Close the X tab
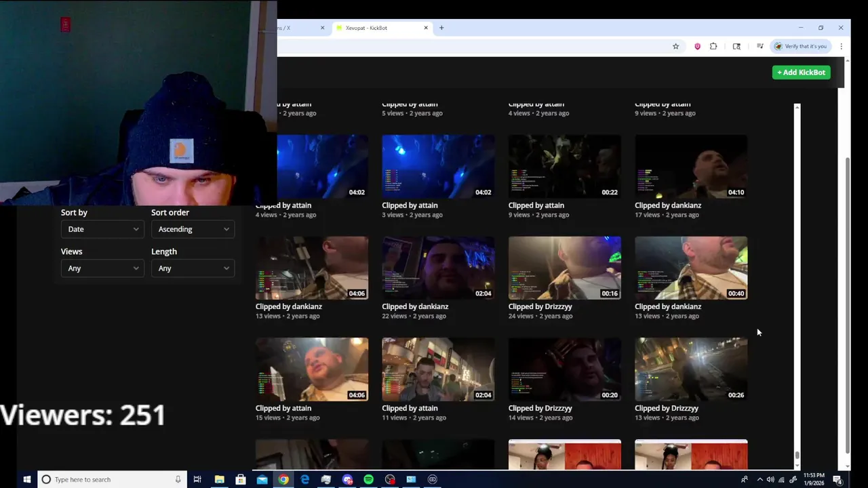Viewport: 868px width, 488px height. pyautogui.click(x=322, y=28)
